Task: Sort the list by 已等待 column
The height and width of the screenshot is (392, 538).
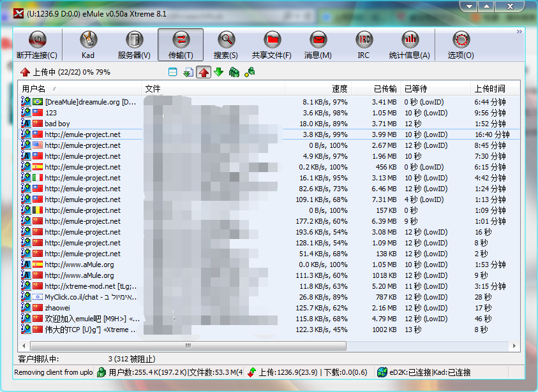Action: click(x=435, y=89)
